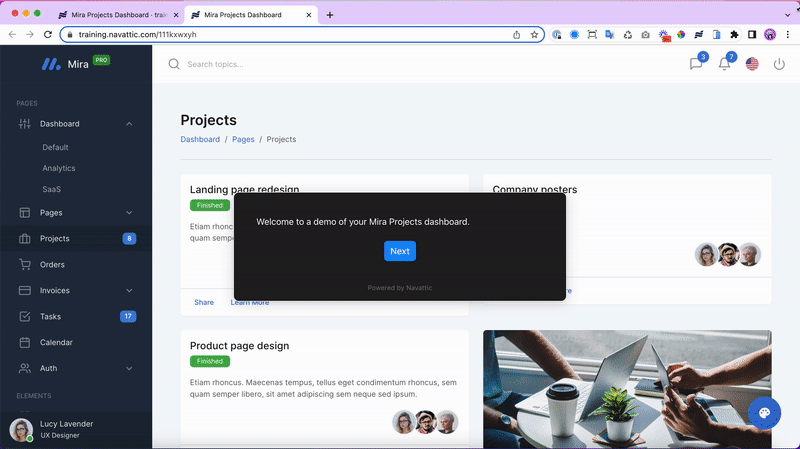
Task: Open the laptop meeting photo thumbnail
Action: [627, 389]
